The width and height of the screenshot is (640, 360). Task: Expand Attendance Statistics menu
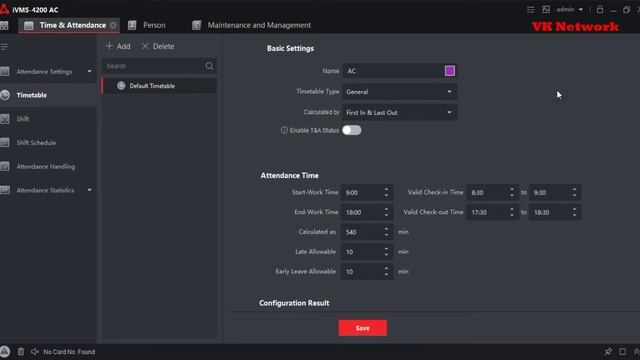click(89, 190)
